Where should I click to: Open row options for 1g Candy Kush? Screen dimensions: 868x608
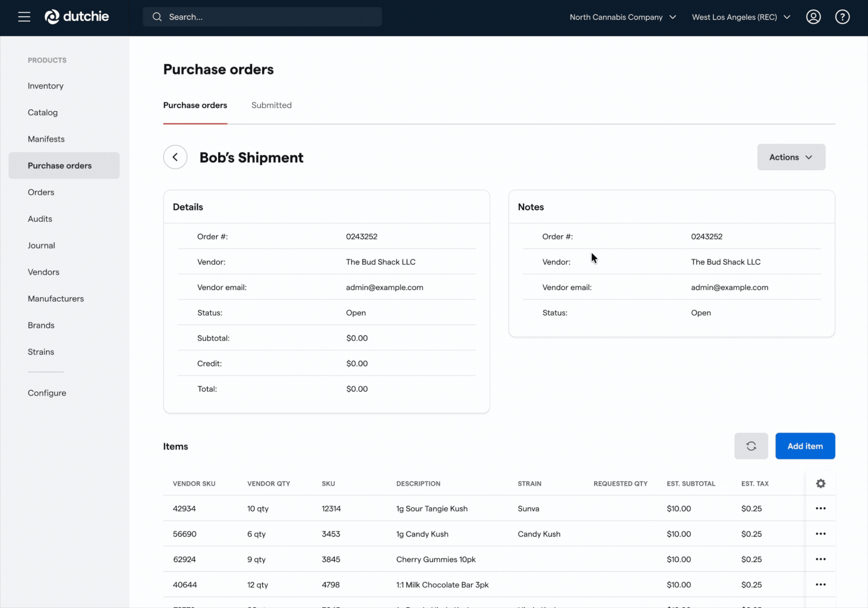pyautogui.click(x=820, y=533)
